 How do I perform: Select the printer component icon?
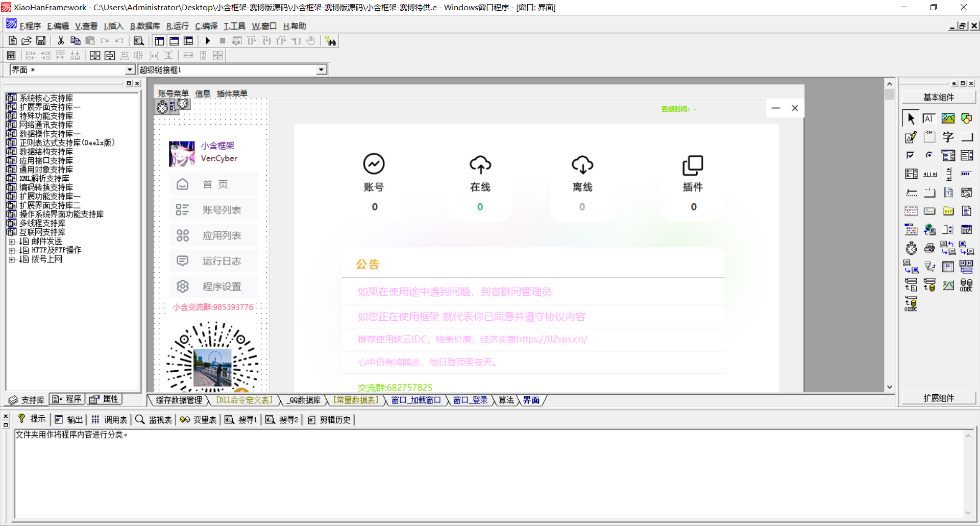pos(929,248)
